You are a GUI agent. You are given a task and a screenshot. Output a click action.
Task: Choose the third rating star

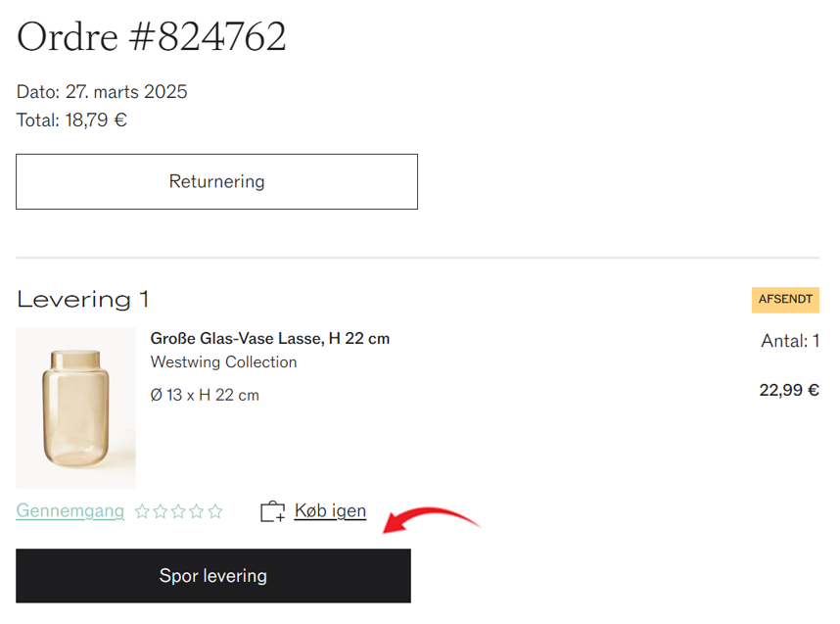tap(178, 511)
